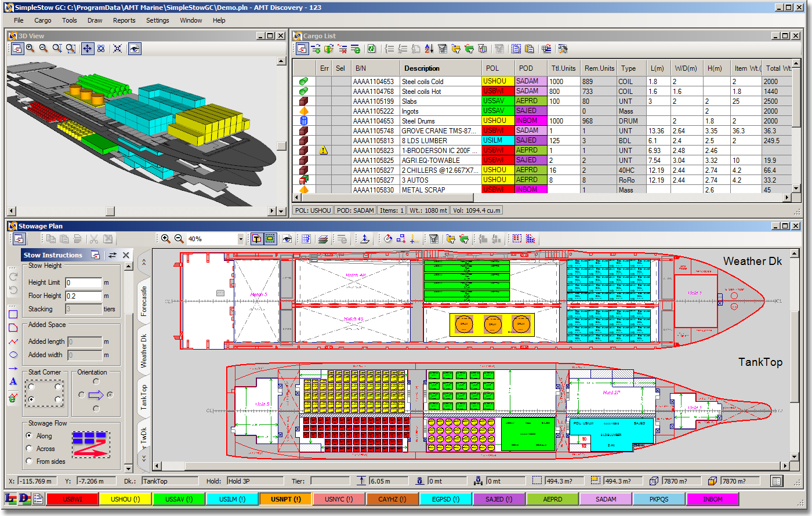Zoom out on the Stowage Plan
Image resolution: width=812 pixels, height=516 pixels.
point(179,239)
